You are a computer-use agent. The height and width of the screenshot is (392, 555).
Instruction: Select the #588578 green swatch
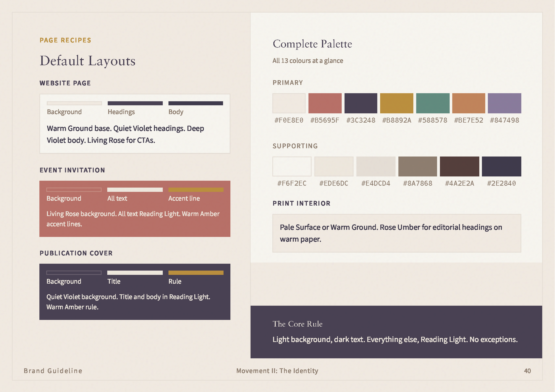[433, 103]
